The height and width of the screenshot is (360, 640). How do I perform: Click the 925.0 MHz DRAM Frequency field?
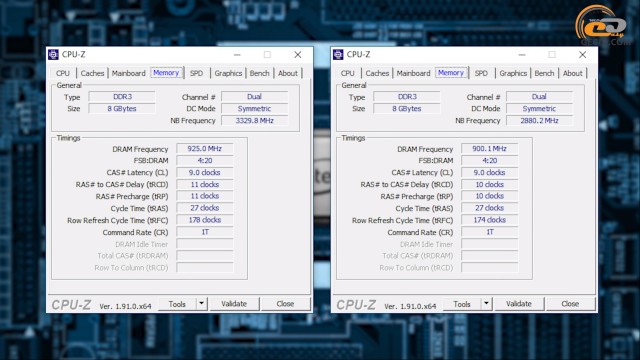click(205, 149)
